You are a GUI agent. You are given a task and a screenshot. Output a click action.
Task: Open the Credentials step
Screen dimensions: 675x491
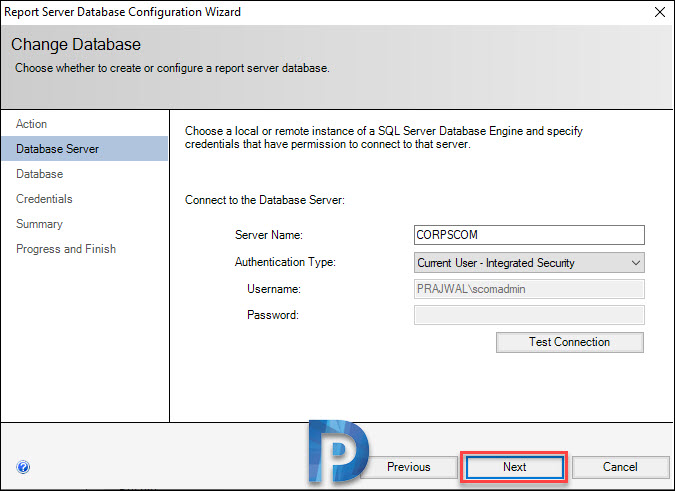pyautogui.click(x=44, y=199)
